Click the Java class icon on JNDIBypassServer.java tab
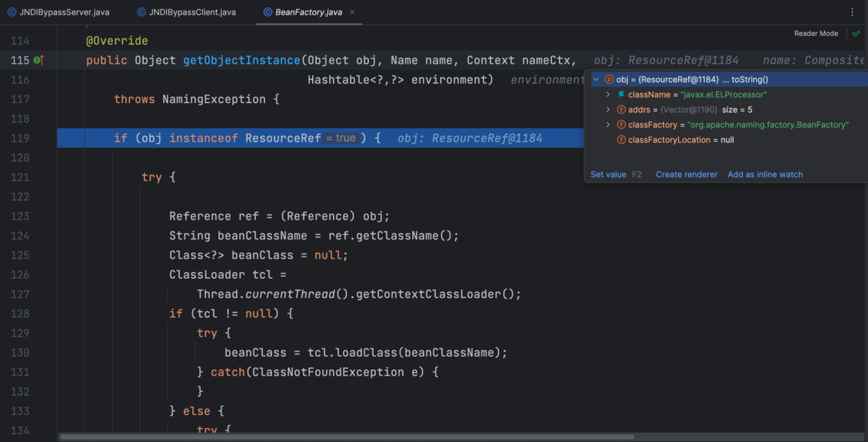868x442 pixels. tap(12, 12)
